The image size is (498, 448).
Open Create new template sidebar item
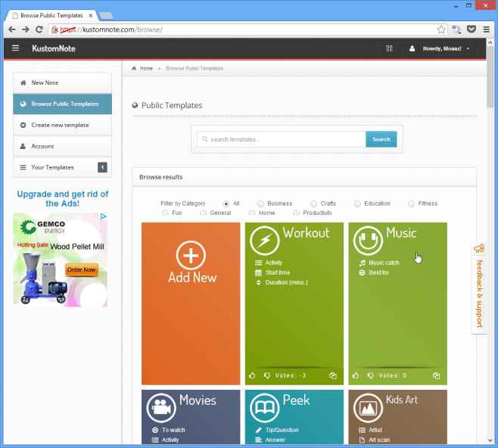(x=62, y=125)
